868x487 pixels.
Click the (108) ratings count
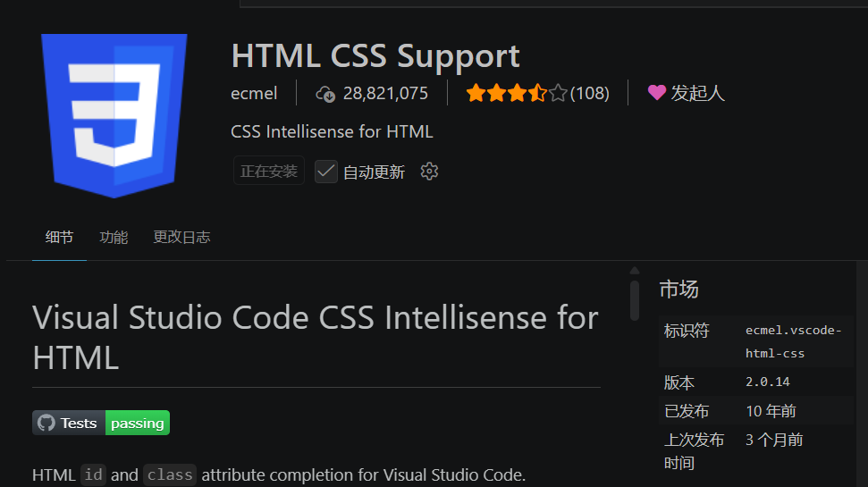point(590,93)
